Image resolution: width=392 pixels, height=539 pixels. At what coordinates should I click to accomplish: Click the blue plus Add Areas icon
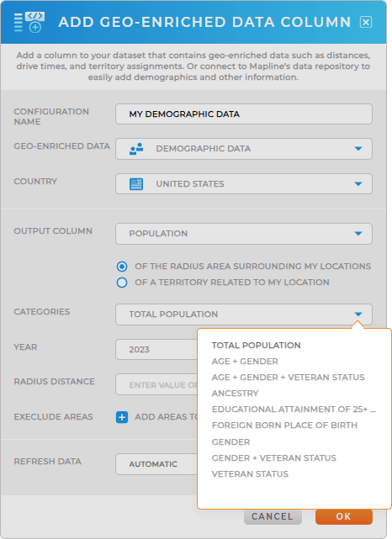coord(122,417)
